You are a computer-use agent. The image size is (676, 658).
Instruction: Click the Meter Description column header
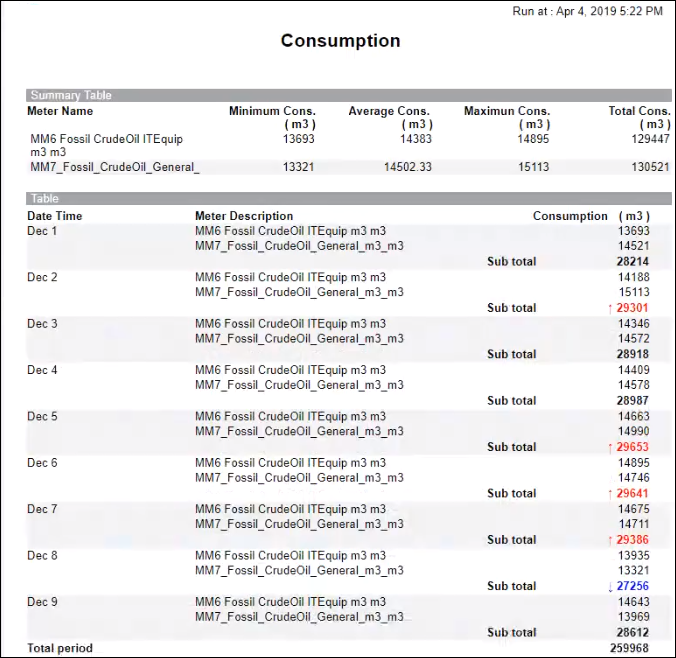[244, 216]
